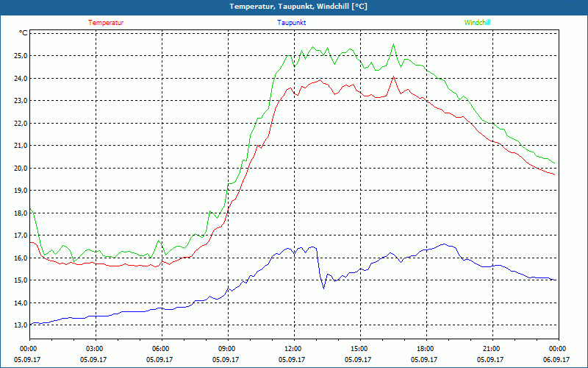Click the 19,0 y-axis value
Screen dimensions: 588x368
[21, 191]
